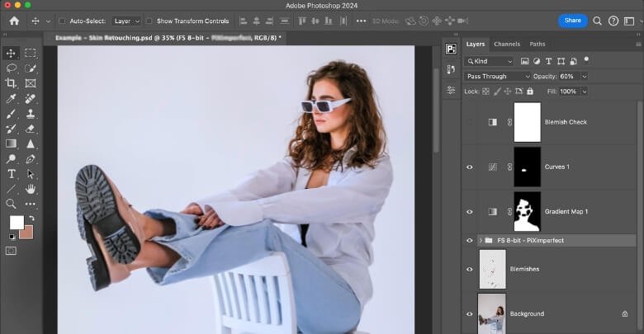Select the Sharpen/Blur triangle tool
Viewport: 644px width, 334px height.
tap(30, 143)
